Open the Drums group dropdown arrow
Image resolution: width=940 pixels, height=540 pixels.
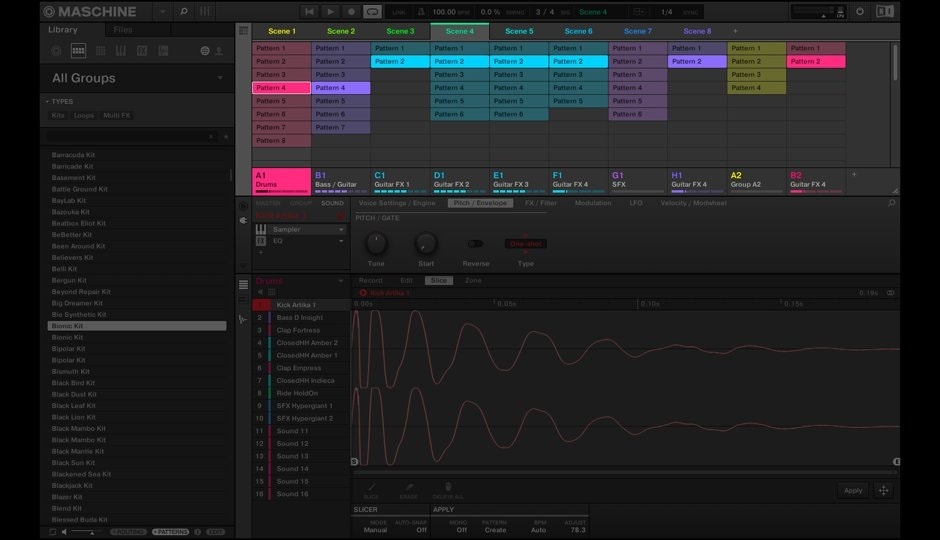[341, 281]
